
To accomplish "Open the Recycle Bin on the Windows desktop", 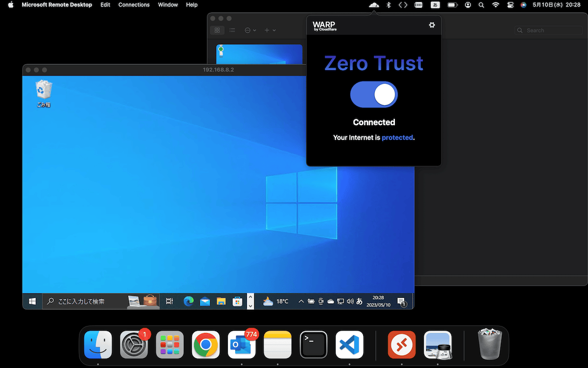I will [x=44, y=94].
